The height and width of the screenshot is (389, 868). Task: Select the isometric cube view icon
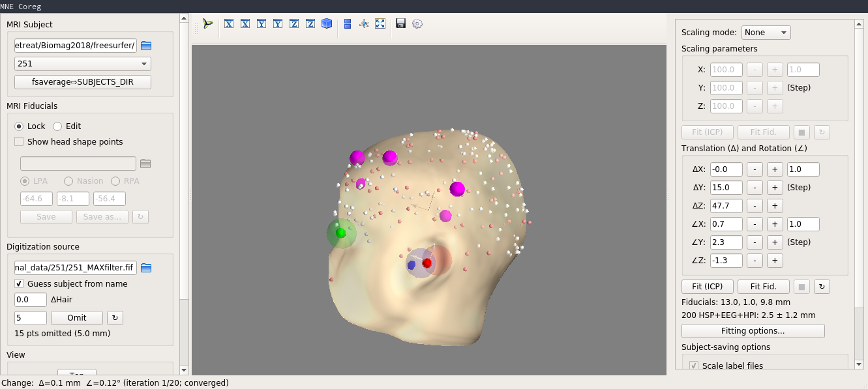325,23
